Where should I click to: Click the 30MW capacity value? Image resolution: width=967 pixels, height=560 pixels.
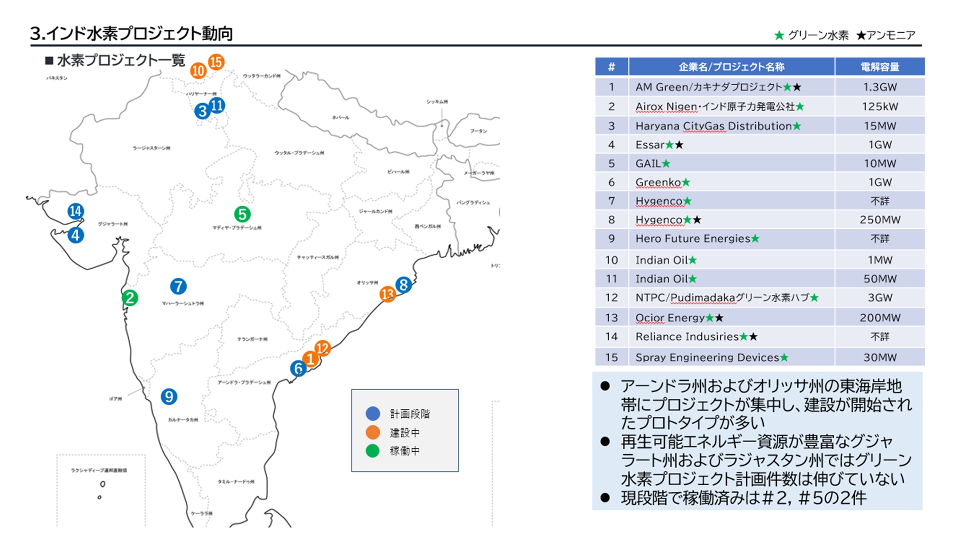click(880, 357)
